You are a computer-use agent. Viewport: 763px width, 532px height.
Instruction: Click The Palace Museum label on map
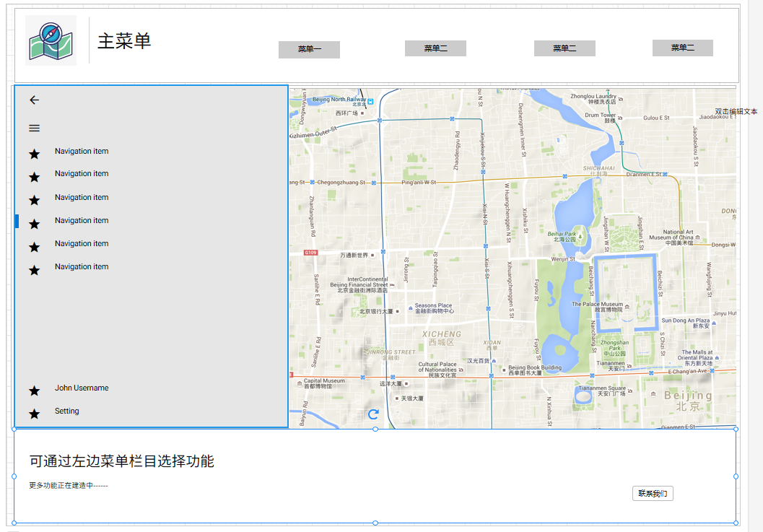pyautogui.click(x=597, y=307)
